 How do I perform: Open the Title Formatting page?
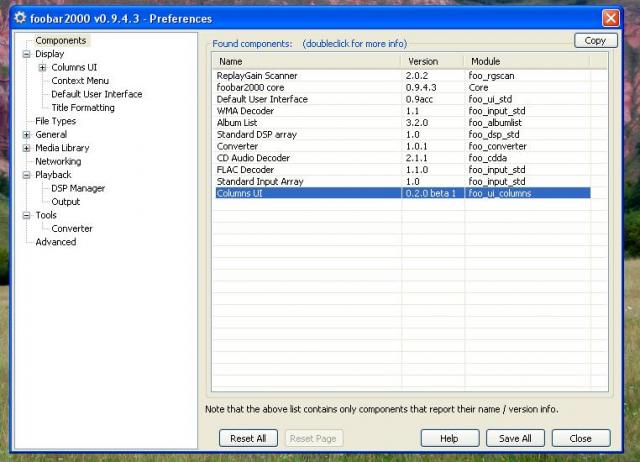[83, 108]
